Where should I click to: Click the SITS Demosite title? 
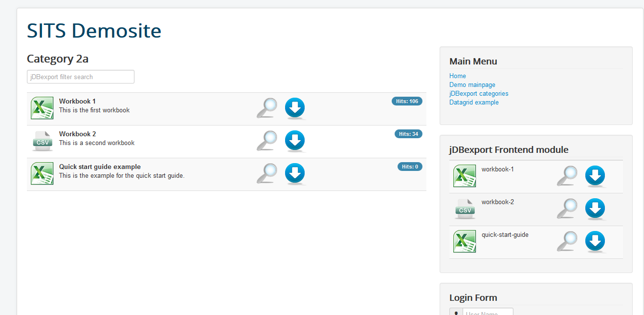click(94, 31)
